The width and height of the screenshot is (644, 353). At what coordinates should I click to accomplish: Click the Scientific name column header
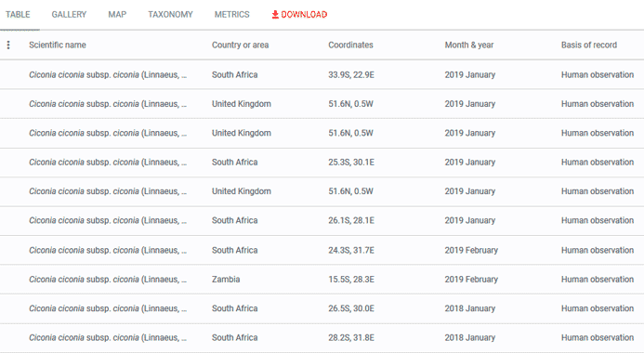pos(58,46)
